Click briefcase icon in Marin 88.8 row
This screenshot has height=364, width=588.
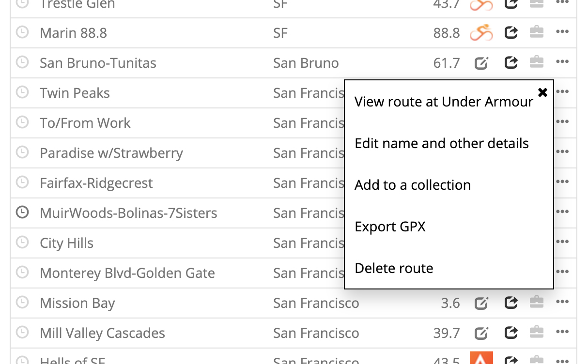point(536,32)
